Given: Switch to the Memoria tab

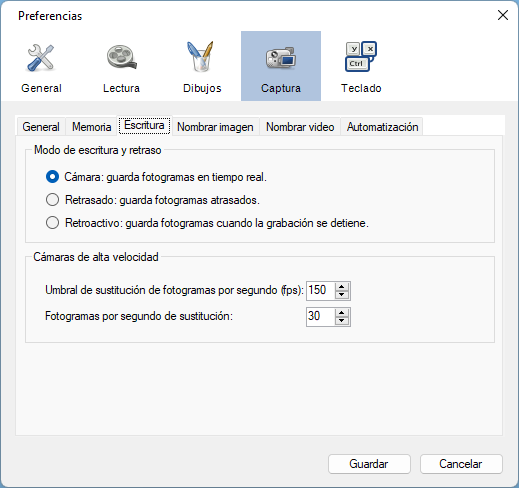Looking at the screenshot, I should (x=91, y=127).
